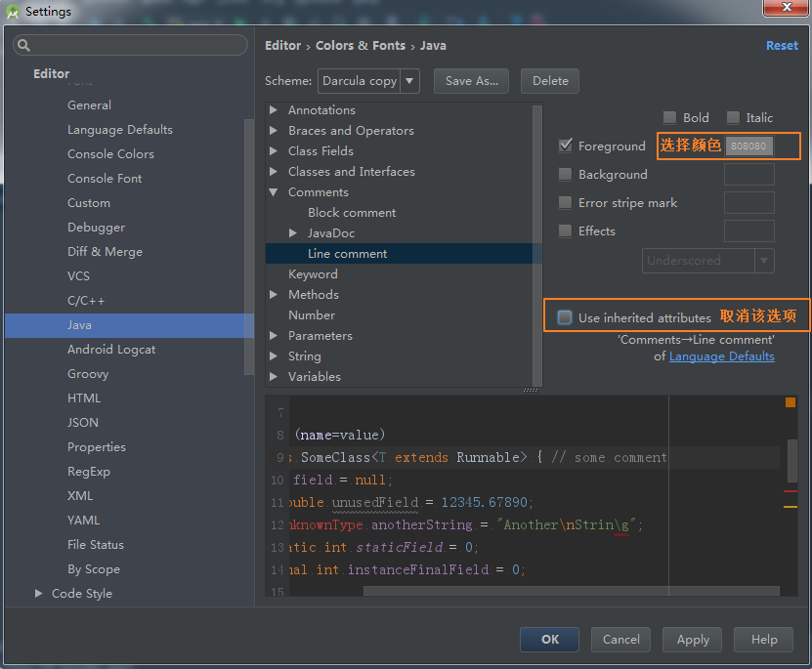The height and width of the screenshot is (669, 812).
Task: Collapse the Comments tree node
Action: [274, 192]
